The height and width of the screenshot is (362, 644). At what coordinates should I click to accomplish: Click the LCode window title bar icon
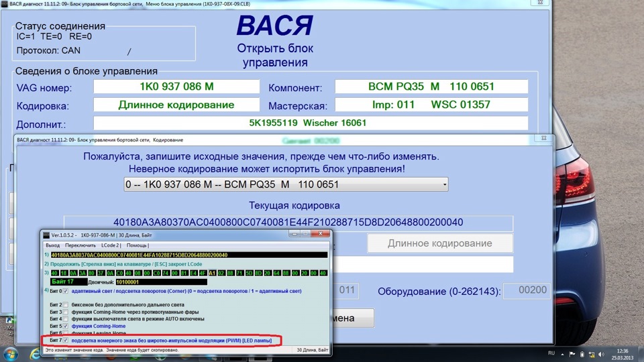point(46,235)
